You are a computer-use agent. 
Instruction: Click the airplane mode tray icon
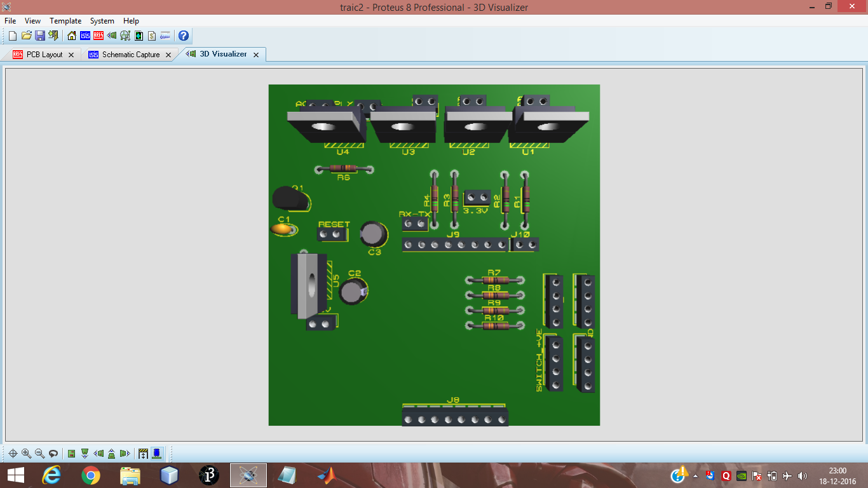pyautogui.click(x=787, y=475)
